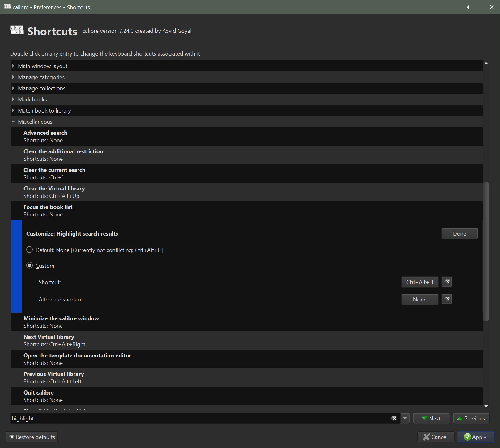Screen dimensions: 500x448
Task: Select Clear the additional restriction entry
Action: (247, 155)
